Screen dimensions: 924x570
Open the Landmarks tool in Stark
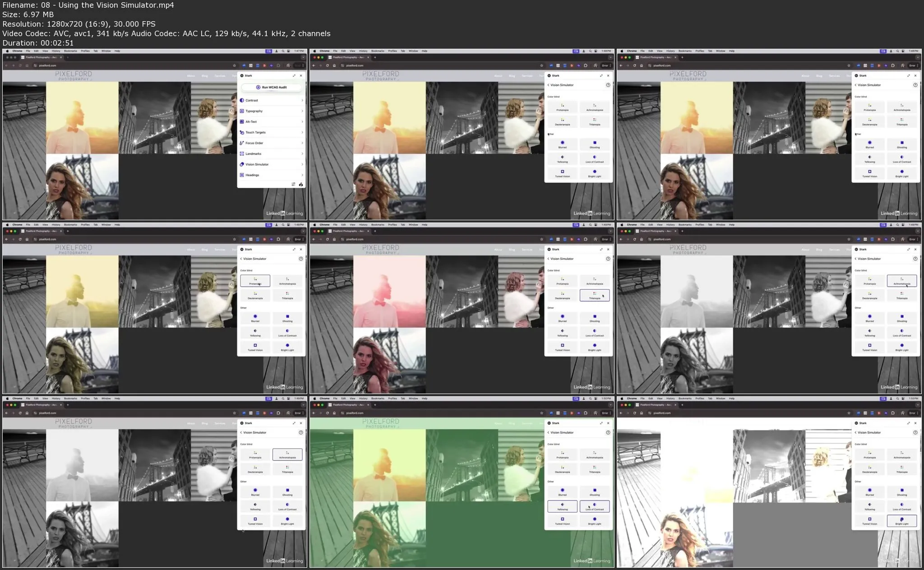tap(253, 154)
